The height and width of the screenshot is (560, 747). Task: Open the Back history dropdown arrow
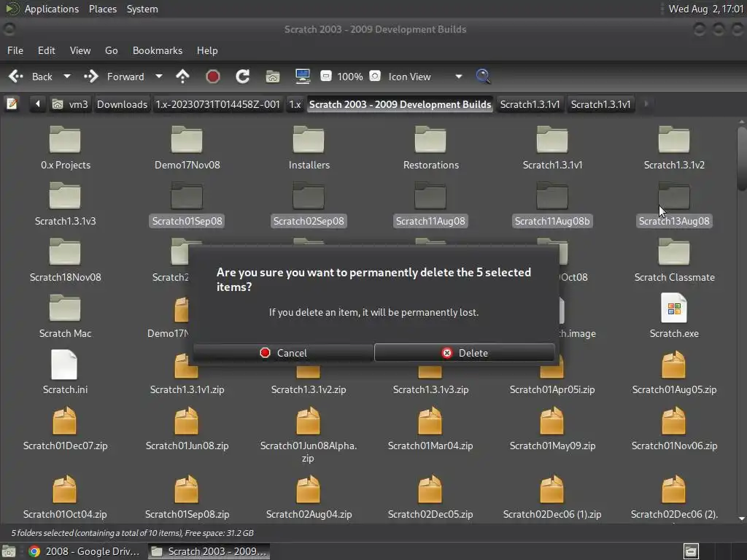(x=66, y=76)
